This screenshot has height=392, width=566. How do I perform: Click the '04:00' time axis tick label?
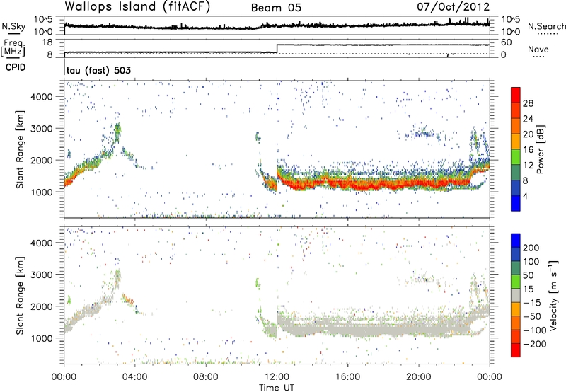click(135, 377)
